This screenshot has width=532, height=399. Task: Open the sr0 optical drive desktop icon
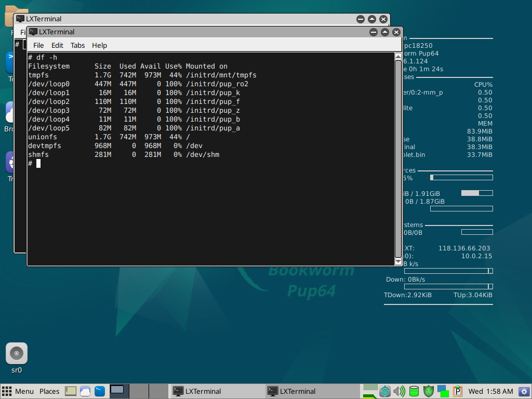tap(16, 358)
